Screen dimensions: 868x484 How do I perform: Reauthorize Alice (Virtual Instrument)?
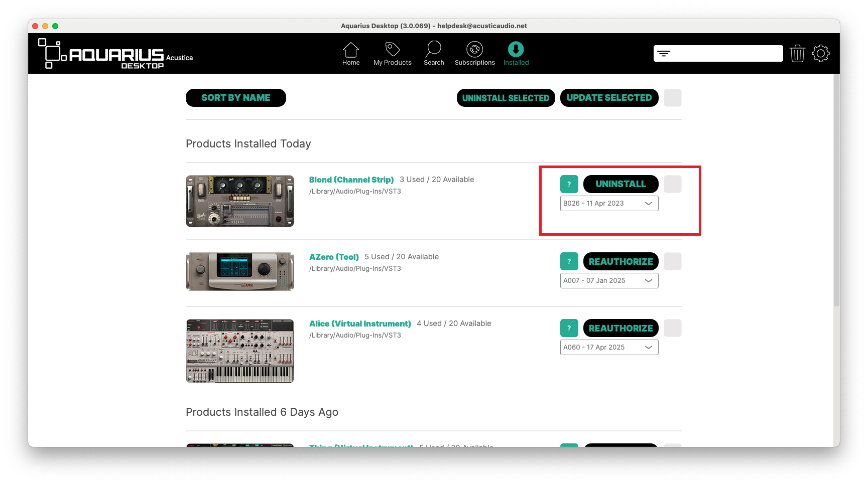(x=621, y=328)
